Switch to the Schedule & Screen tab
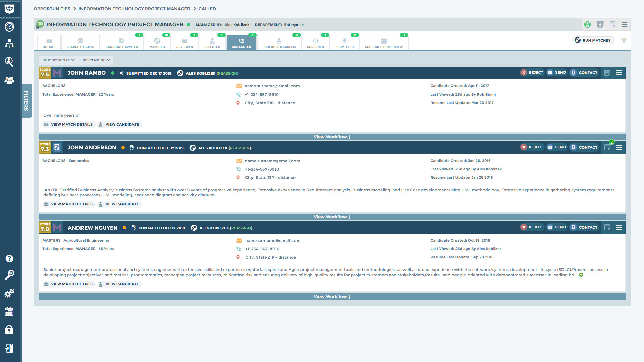Image resolution: width=644 pixels, height=362 pixels. click(x=279, y=43)
